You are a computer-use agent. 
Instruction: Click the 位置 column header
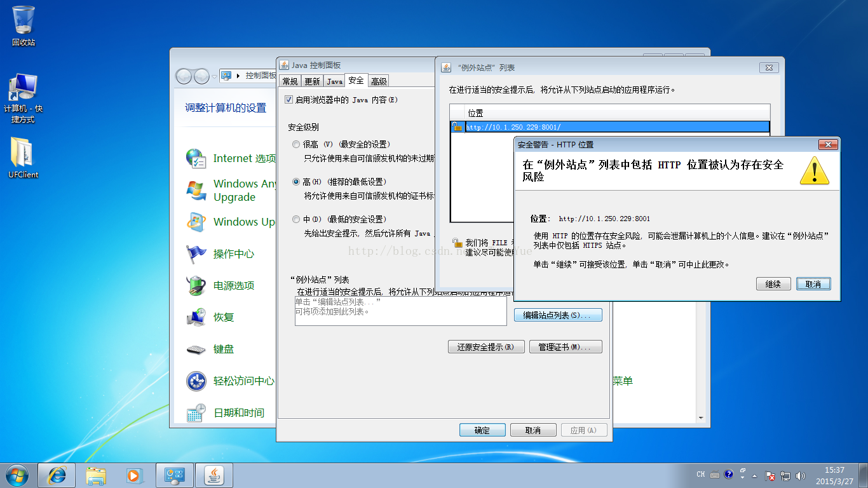[617, 113]
